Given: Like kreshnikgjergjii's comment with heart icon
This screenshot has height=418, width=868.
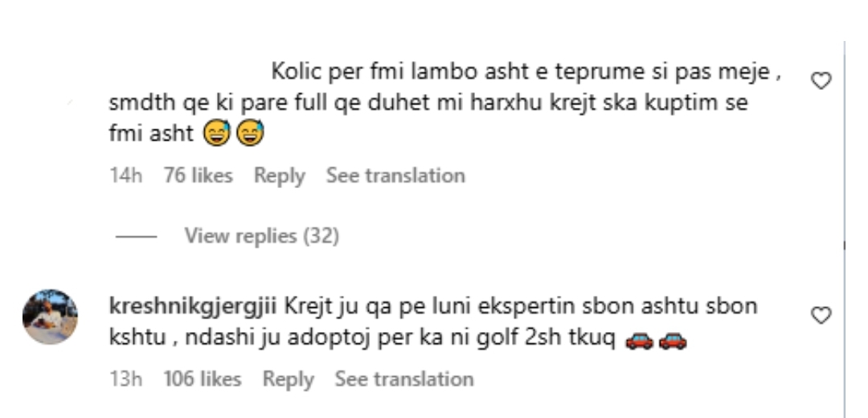Looking at the screenshot, I should tap(821, 316).
